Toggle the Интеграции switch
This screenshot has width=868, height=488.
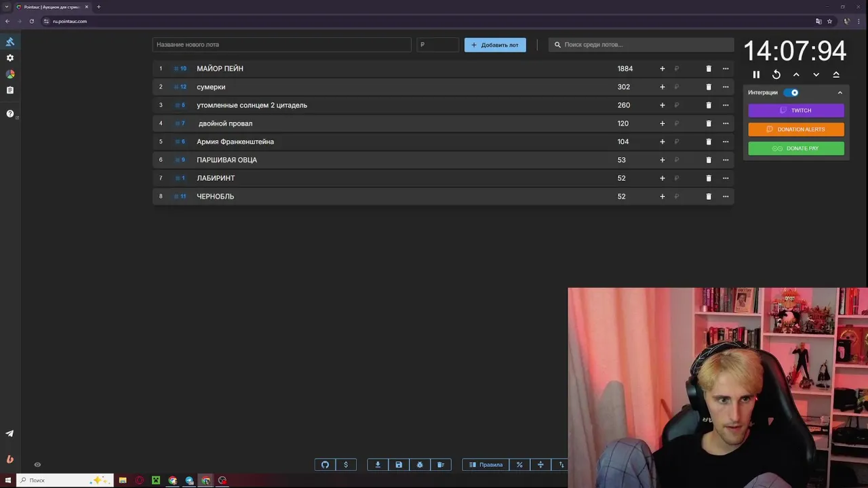tap(791, 93)
